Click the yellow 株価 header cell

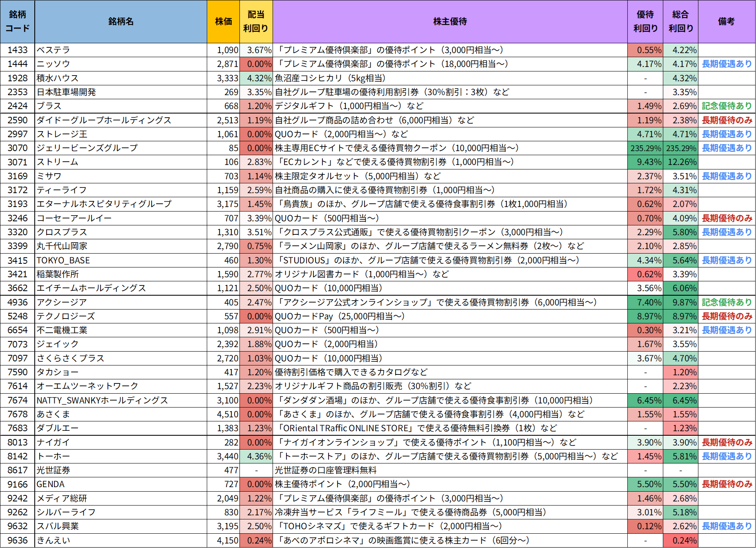223,21
